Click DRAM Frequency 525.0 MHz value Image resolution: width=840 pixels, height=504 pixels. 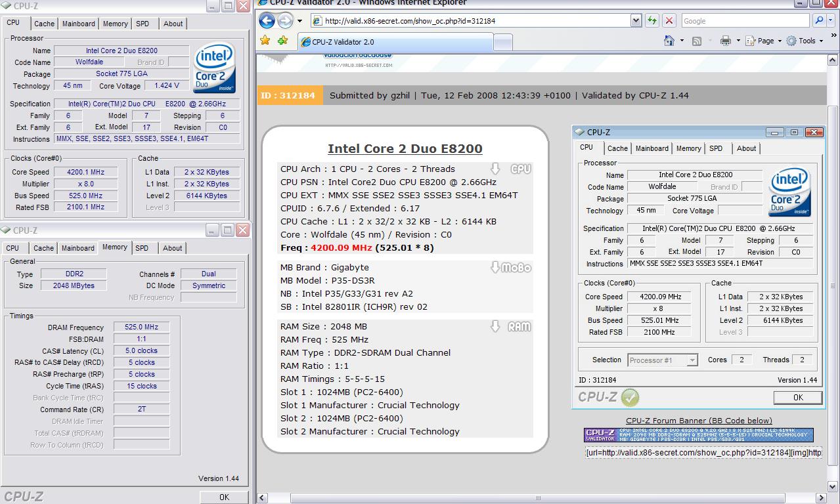click(x=142, y=327)
